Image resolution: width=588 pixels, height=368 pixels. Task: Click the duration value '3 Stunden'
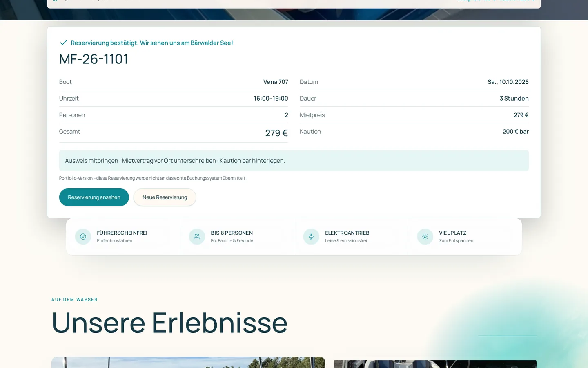(x=514, y=99)
